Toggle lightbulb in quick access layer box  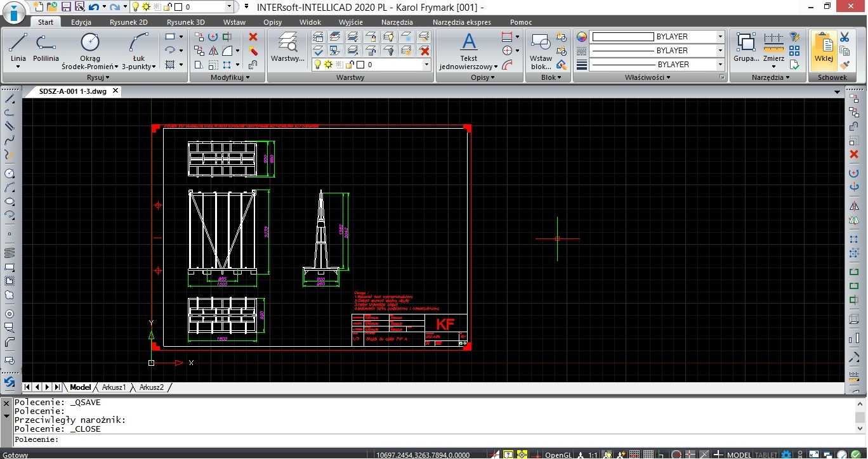pyautogui.click(x=135, y=7)
